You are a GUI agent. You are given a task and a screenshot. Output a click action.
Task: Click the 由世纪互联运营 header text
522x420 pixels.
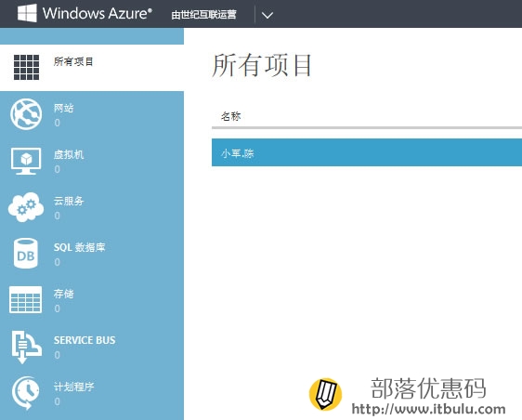(203, 15)
